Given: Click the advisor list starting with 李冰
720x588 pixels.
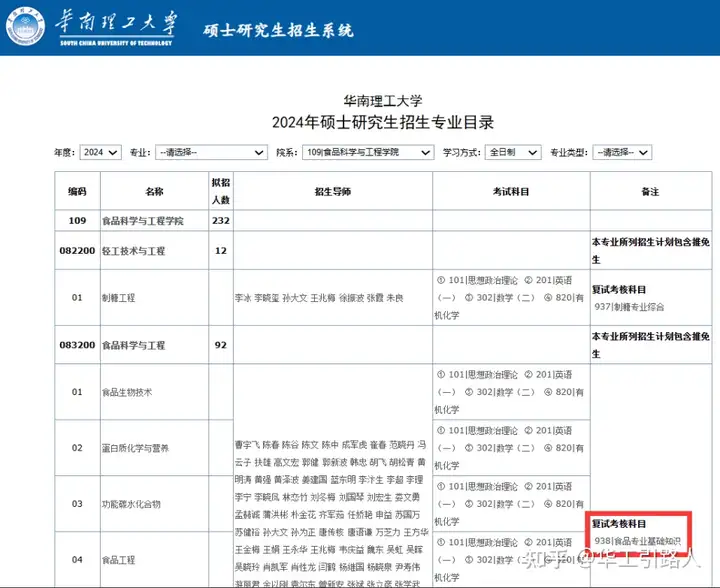Looking at the screenshot, I should [x=319, y=298].
